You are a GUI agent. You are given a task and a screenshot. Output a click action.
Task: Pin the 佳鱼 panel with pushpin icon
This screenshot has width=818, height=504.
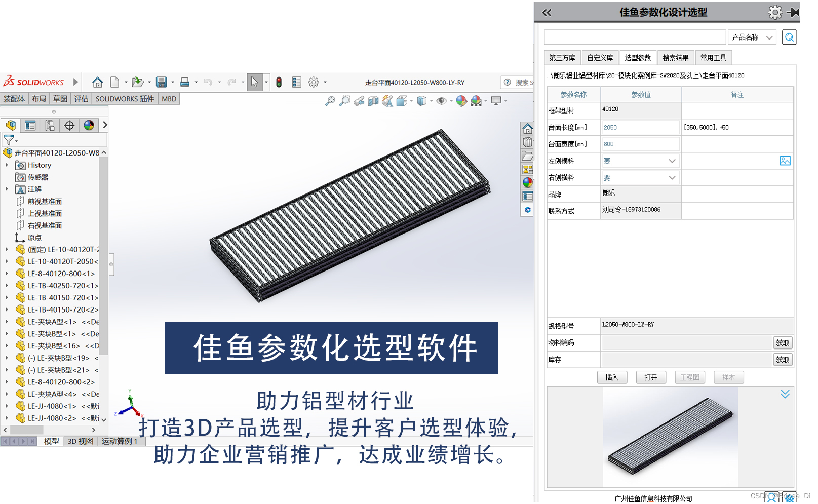pos(793,12)
